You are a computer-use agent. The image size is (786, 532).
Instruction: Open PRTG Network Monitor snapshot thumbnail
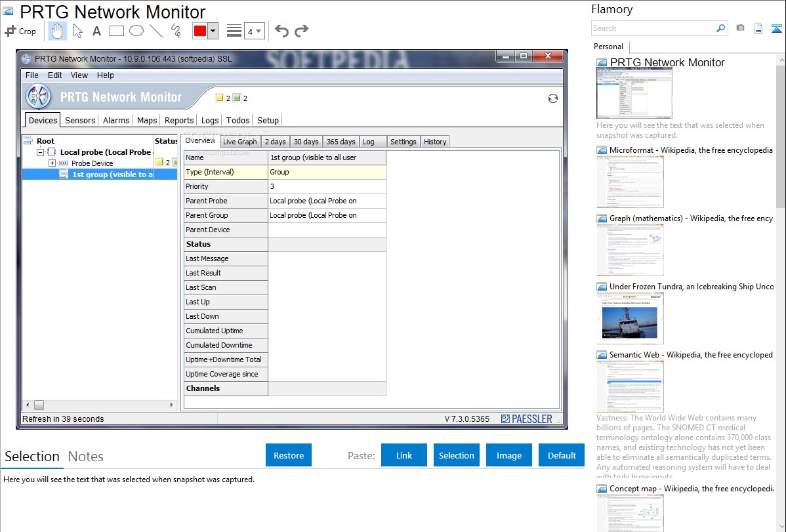point(634,93)
